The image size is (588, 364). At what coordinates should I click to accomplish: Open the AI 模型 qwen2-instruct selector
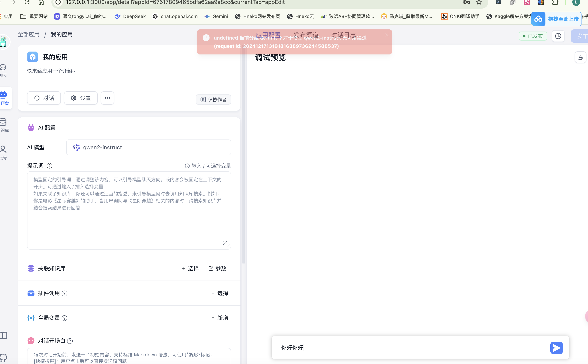148,147
